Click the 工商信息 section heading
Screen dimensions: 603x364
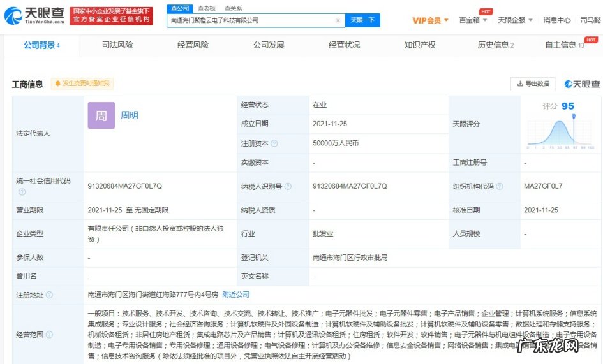point(27,84)
